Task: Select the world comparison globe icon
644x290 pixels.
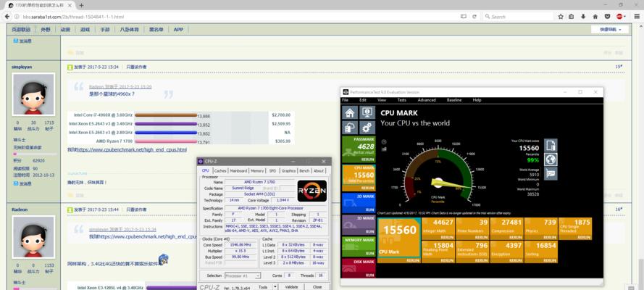Action: pyautogui.click(x=551, y=159)
